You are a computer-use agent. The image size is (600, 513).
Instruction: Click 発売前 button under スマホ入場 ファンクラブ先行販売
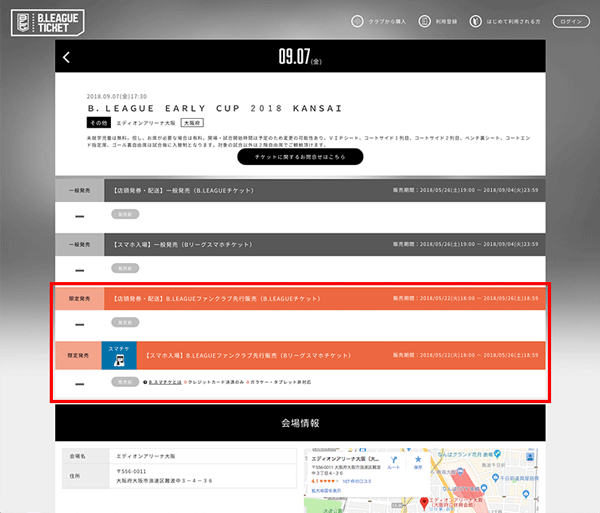(125, 382)
